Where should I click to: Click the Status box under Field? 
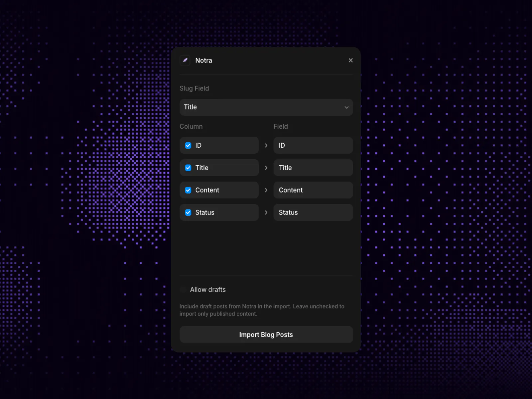[313, 212]
